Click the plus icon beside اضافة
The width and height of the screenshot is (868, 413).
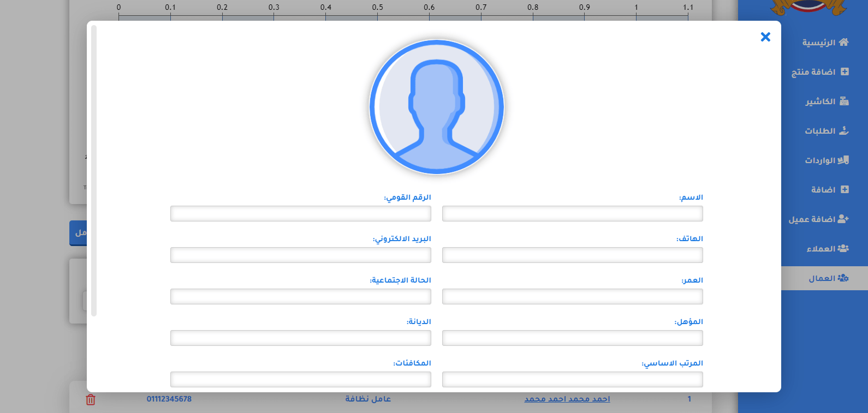(845, 189)
